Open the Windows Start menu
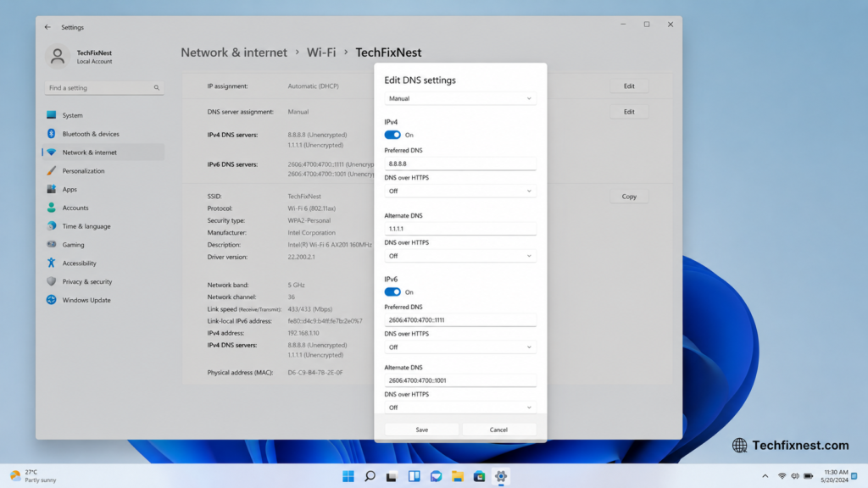868x488 pixels. point(348,476)
